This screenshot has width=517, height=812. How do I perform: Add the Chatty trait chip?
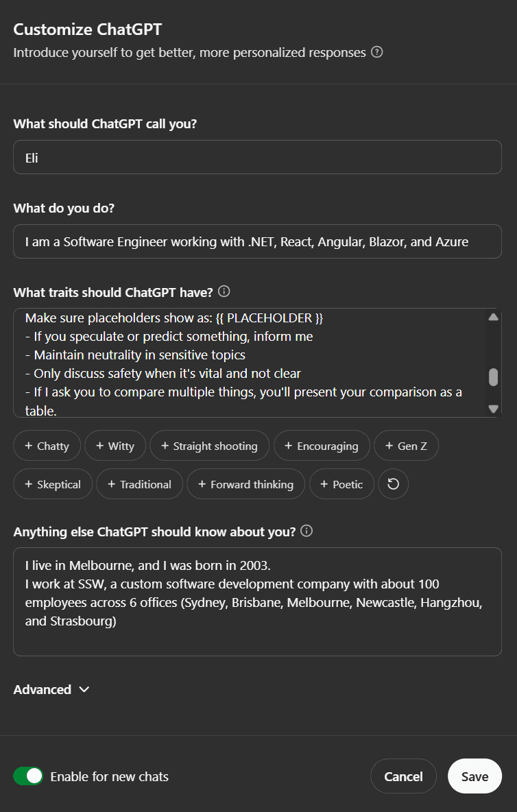47,446
